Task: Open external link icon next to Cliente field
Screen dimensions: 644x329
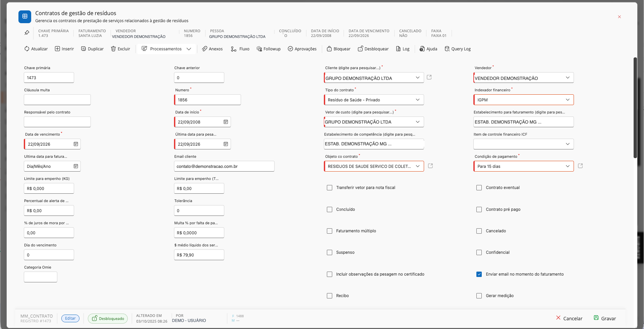Action: (x=429, y=77)
